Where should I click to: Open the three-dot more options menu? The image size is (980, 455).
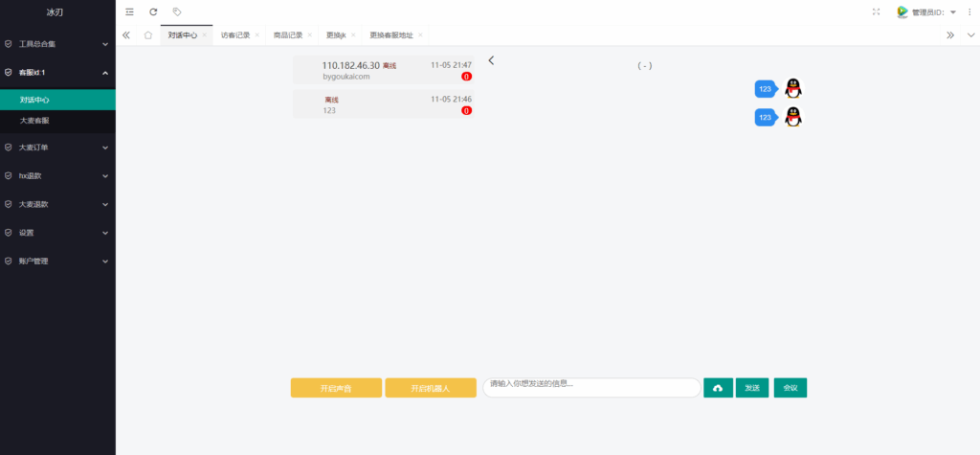(969, 11)
